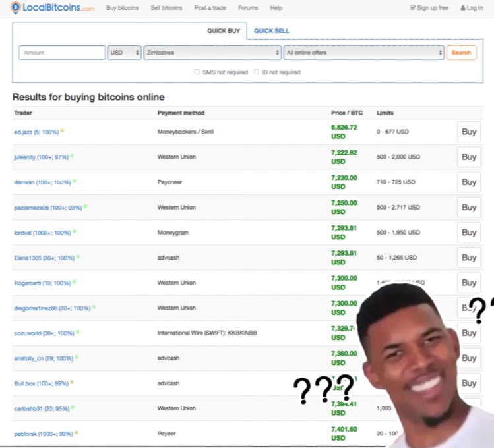Click the Moneybookers / Skrill payment text

[x=185, y=132]
